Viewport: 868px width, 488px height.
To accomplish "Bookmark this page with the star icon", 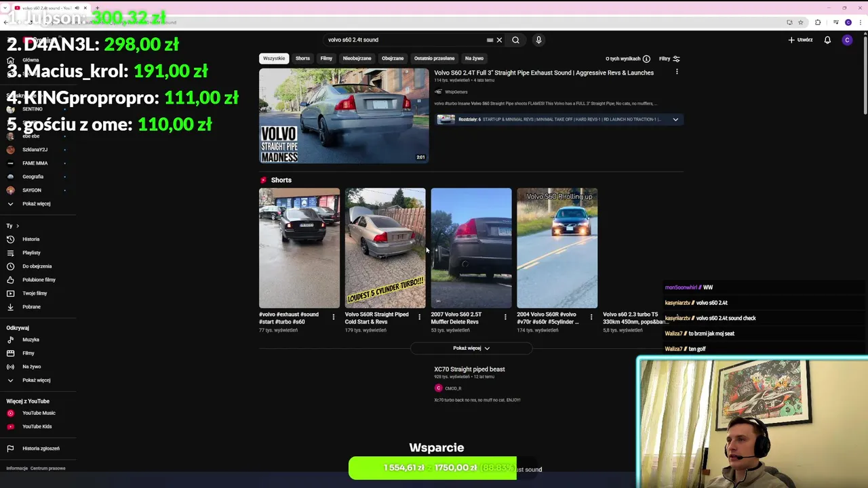I will (801, 22).
